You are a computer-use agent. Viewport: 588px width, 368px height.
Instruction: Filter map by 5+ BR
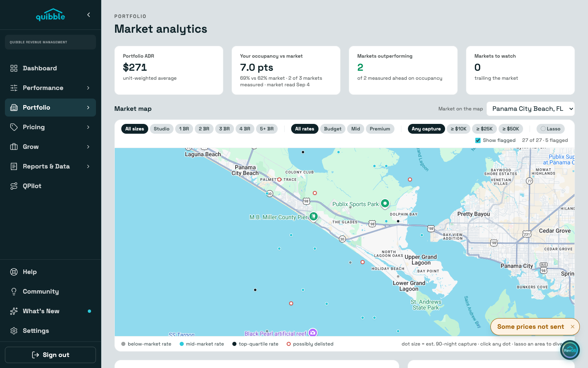pyautogui.click(x=267, y=129)
